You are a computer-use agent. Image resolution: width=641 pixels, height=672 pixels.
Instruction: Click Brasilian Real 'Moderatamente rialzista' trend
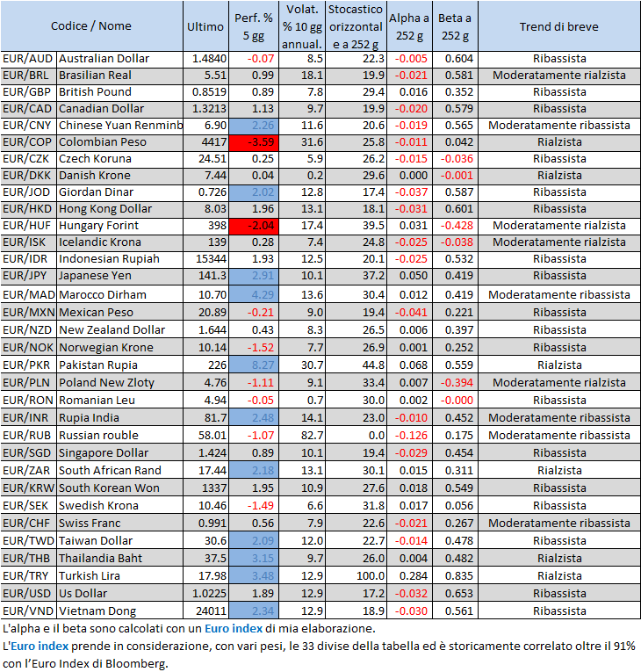(559, 76)
